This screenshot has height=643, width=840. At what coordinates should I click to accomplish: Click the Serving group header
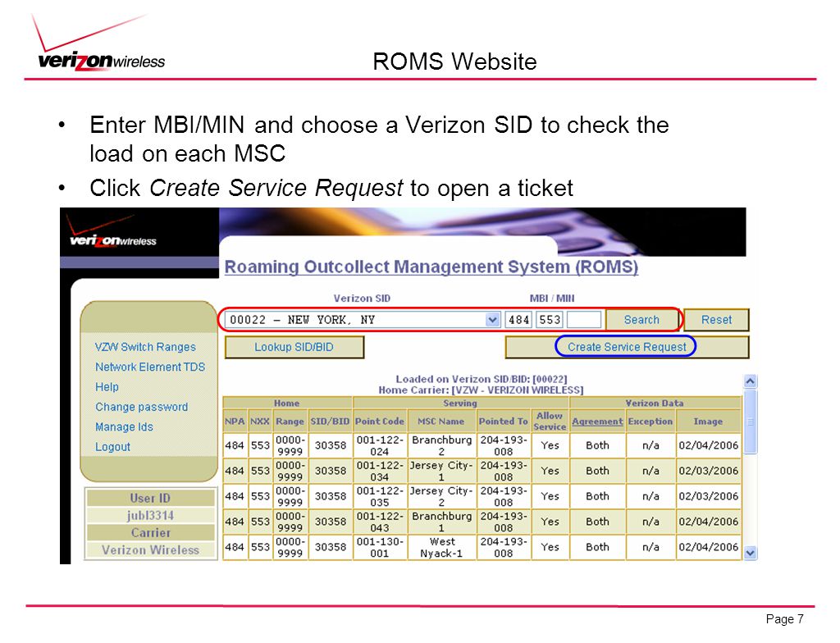[x=459, y=403]
